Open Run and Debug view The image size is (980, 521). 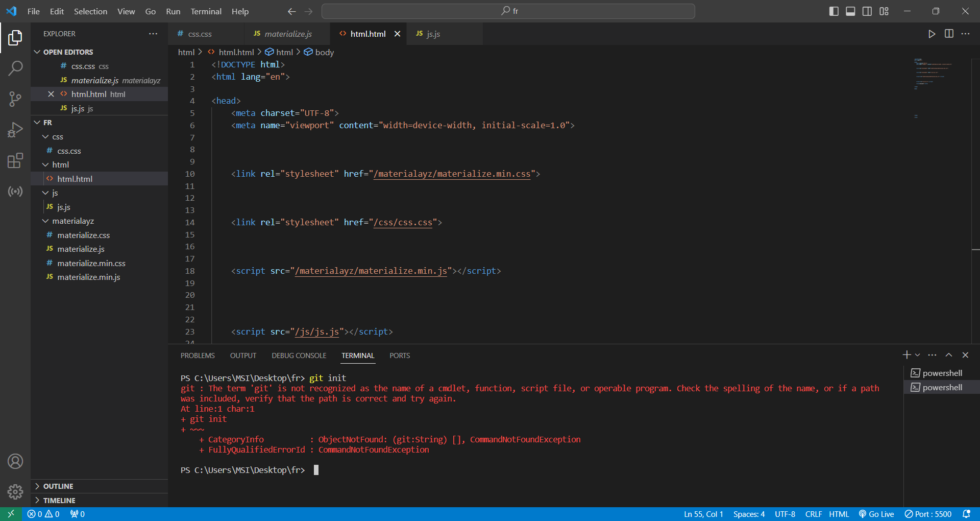[15, 130]
